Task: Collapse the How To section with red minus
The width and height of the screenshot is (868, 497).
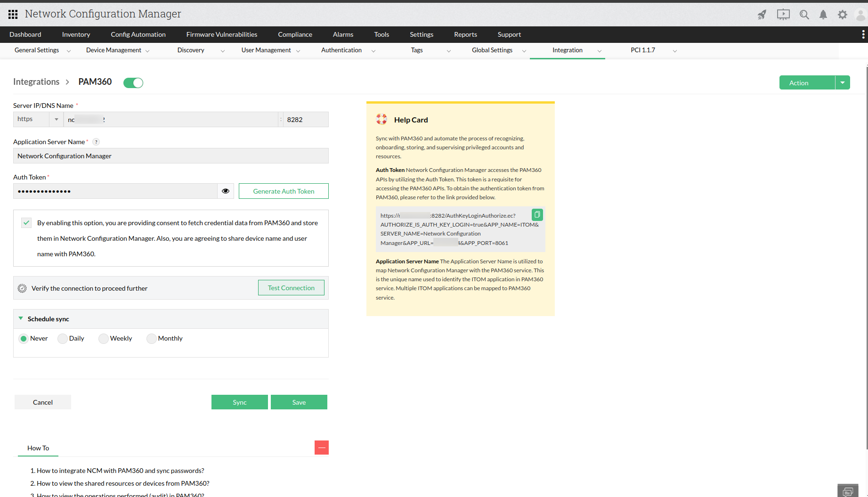Action: tap(322, 448)
